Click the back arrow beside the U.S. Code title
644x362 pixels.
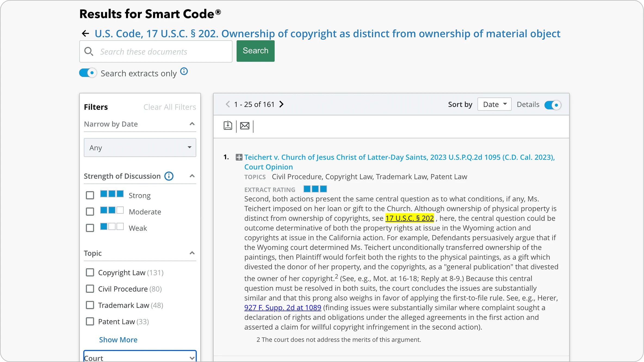click(85, 33)
